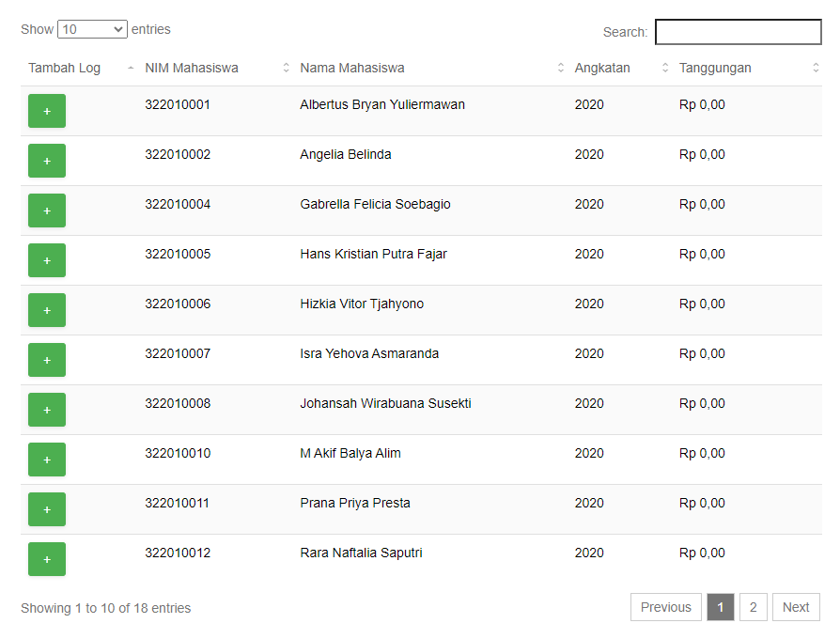Open the Show entries dropdown
This screenshot has height=639, width=840.
coord(92,29)
